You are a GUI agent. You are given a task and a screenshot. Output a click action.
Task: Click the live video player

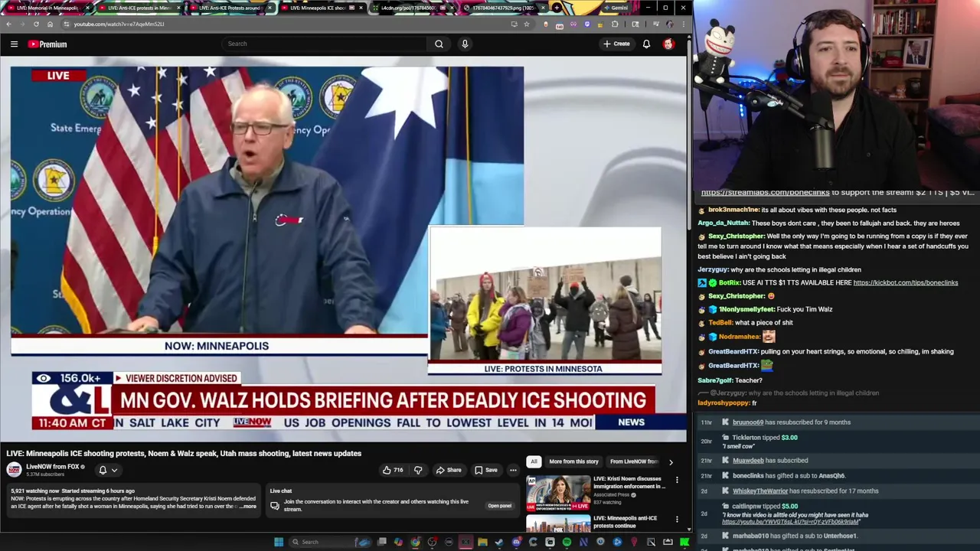344,249
